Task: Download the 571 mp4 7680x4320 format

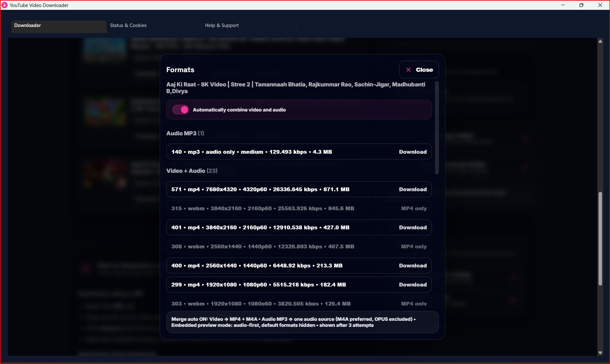Action: tap(412, 189)
